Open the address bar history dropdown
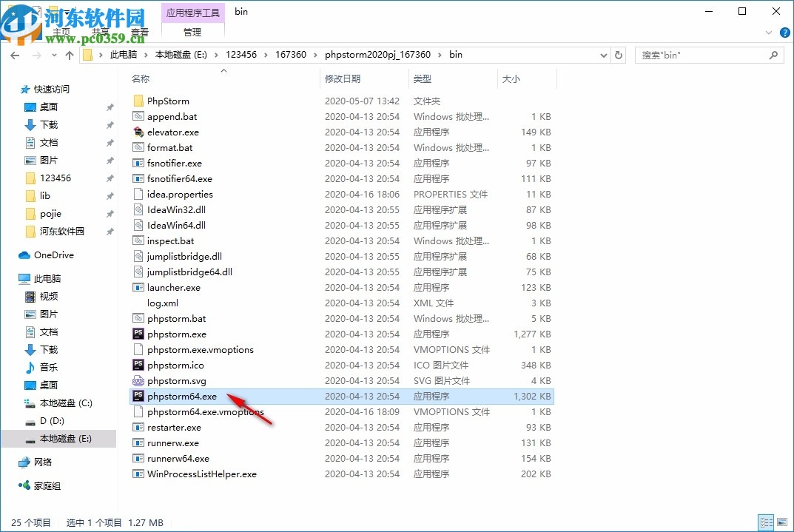Image resolution: width=794 pixels, height=532 pixels. click(602, 55)
